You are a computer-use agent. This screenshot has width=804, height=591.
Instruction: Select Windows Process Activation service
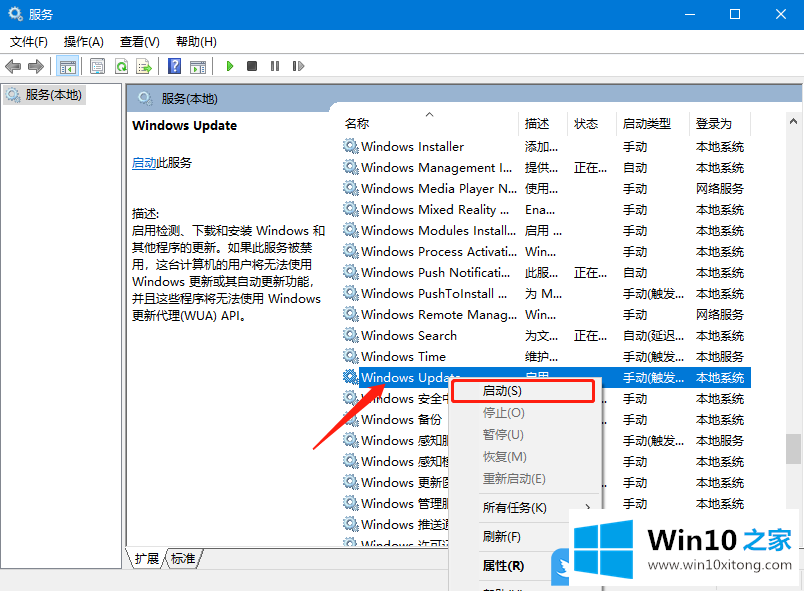coord(546,252)
